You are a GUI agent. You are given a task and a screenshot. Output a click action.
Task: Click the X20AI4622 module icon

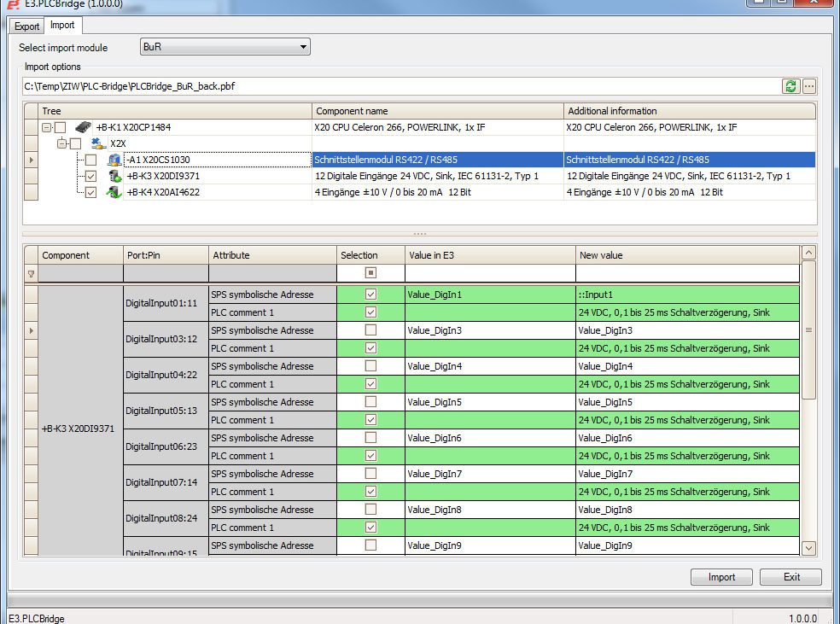(114, 192)
